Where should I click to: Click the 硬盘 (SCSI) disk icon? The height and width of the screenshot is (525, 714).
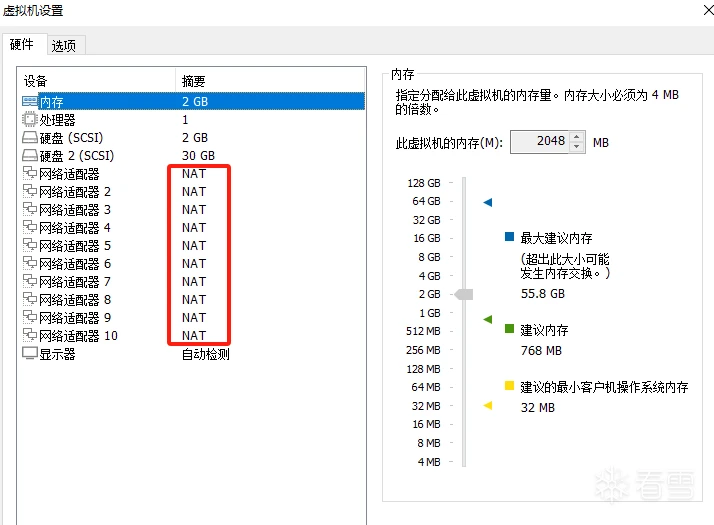[30, 137]
